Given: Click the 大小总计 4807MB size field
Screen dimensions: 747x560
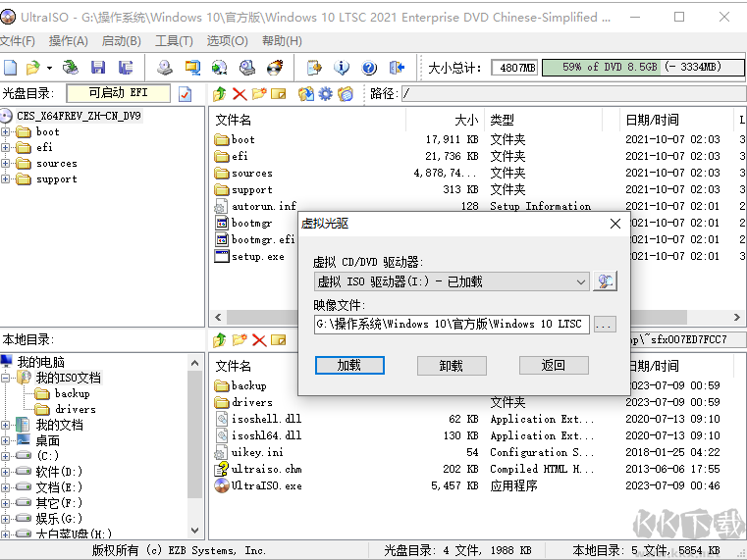Looking at the screenshot, I should (514, 68).
